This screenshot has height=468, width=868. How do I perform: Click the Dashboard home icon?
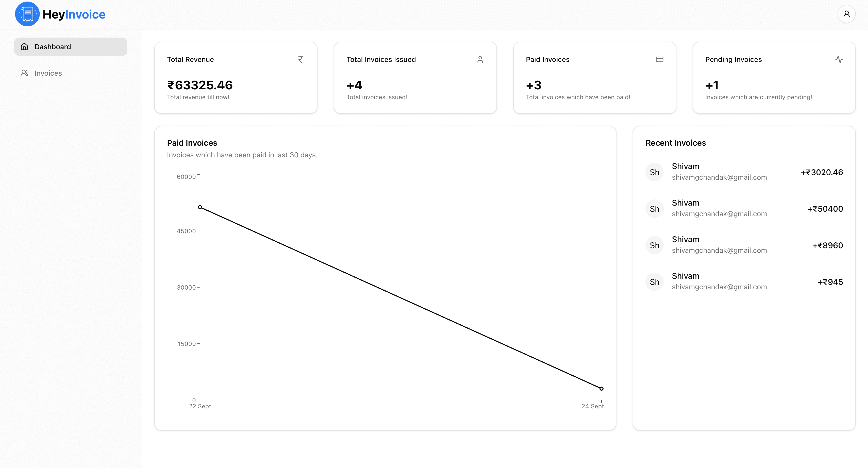24,46
